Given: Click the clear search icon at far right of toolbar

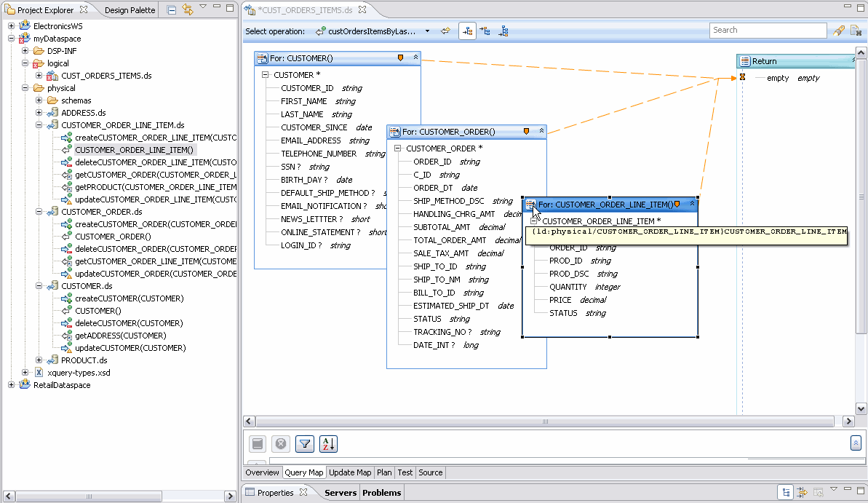Looking at the screenshot, I should [856, 31].
